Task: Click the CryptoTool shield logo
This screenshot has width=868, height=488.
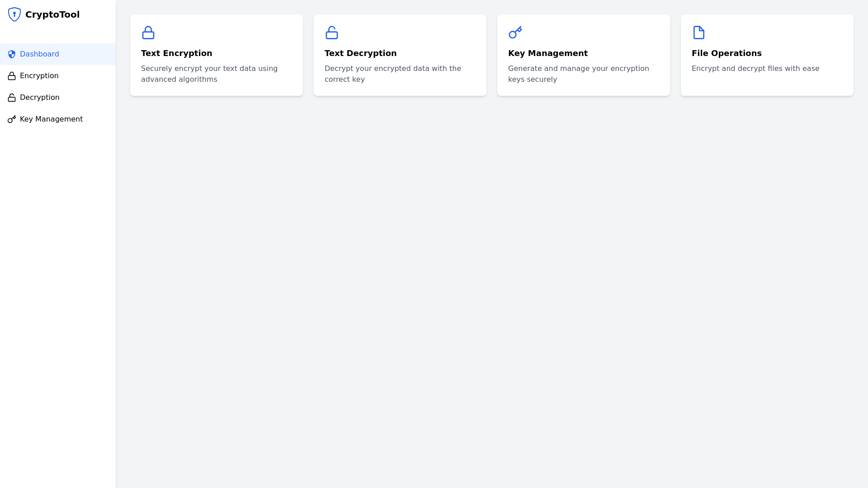Action: 14,14
